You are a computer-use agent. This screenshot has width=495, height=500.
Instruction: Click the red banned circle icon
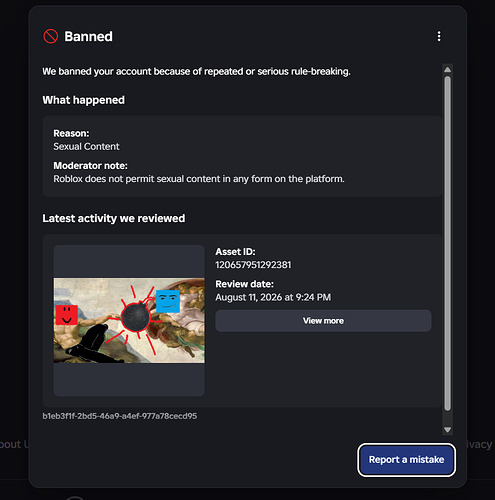51,36
